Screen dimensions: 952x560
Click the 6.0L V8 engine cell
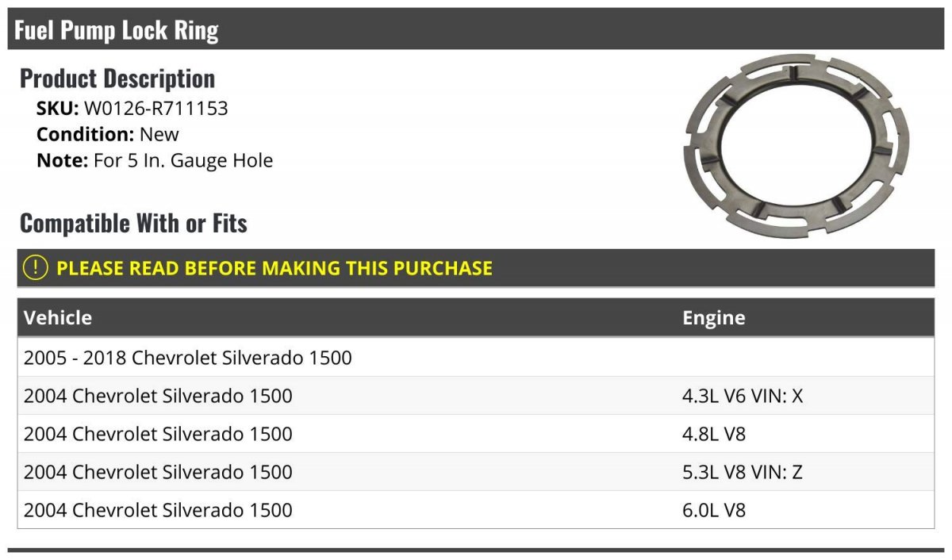[x=714, y=510]
